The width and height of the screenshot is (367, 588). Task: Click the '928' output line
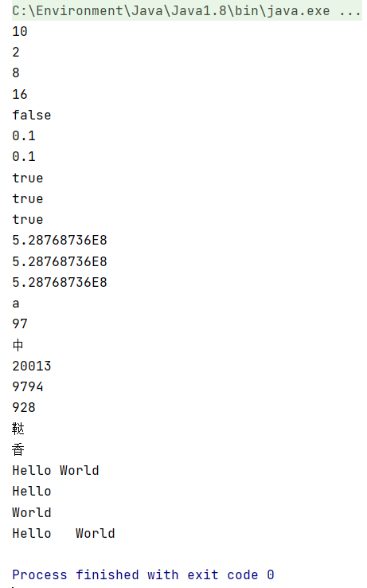[24, 407]
